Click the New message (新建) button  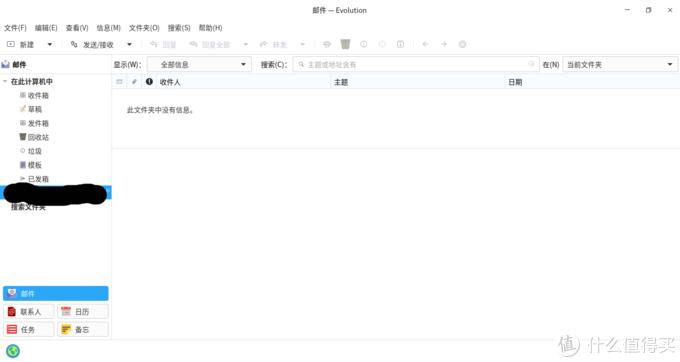[x=21, y=44]
